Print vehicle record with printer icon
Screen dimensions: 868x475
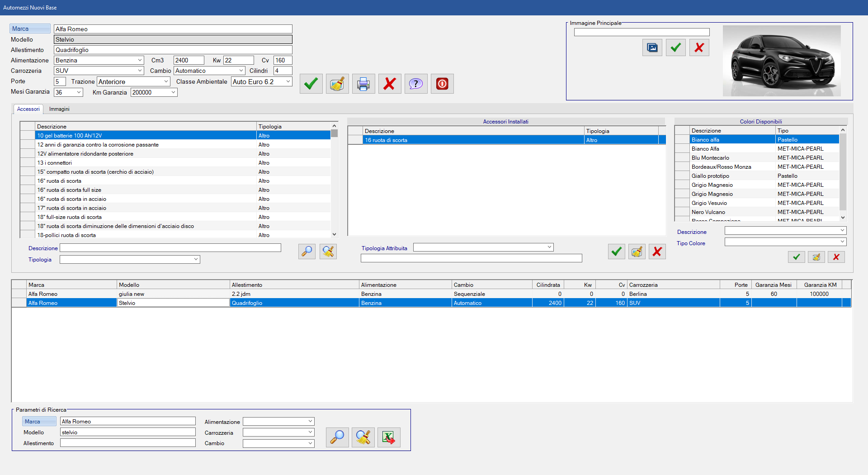click(363, 84)
